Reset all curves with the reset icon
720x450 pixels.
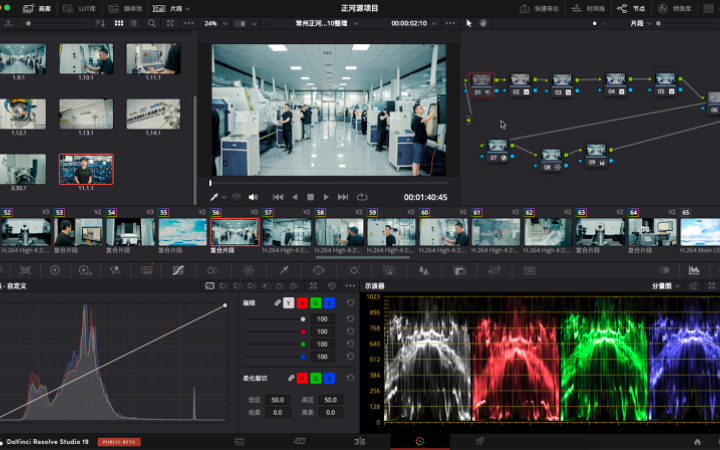point(332,286)
